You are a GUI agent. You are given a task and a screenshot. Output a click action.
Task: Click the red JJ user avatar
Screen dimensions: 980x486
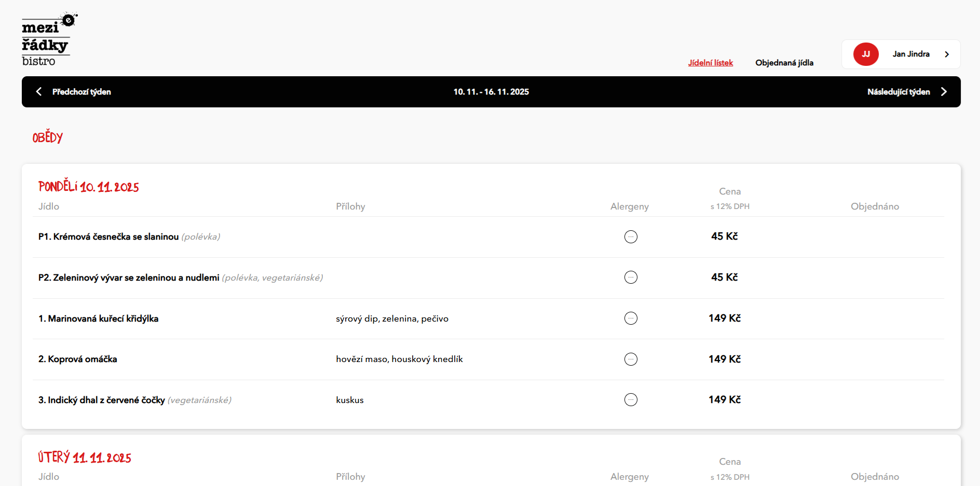(x=865, y=54)
